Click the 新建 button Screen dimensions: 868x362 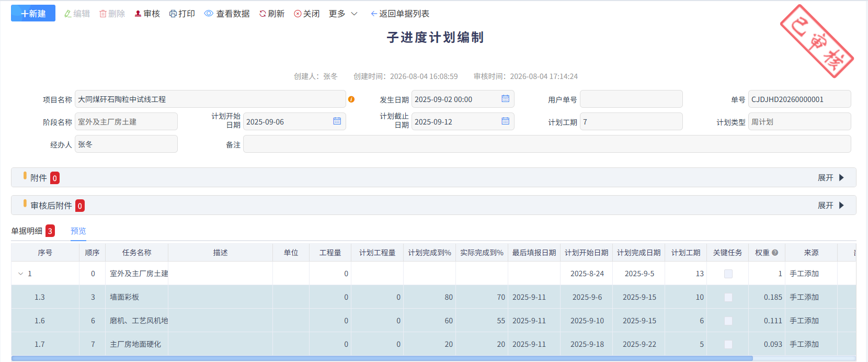pyautogui.click(x=33, y=14)
